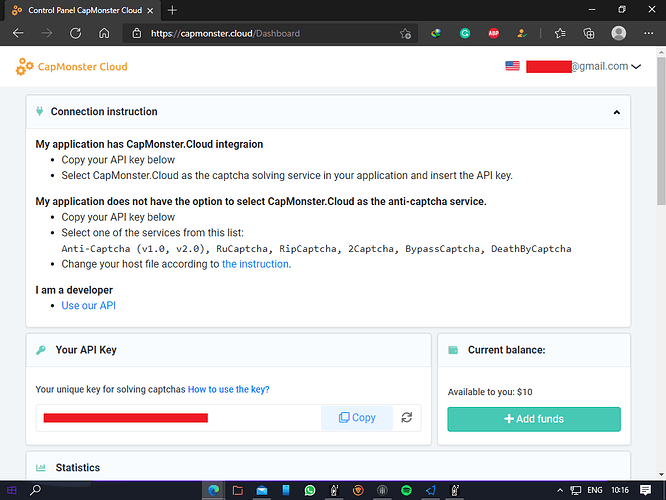Open the browser home page
The height and width of the screenshot is (500, 666).
point(104,33)
